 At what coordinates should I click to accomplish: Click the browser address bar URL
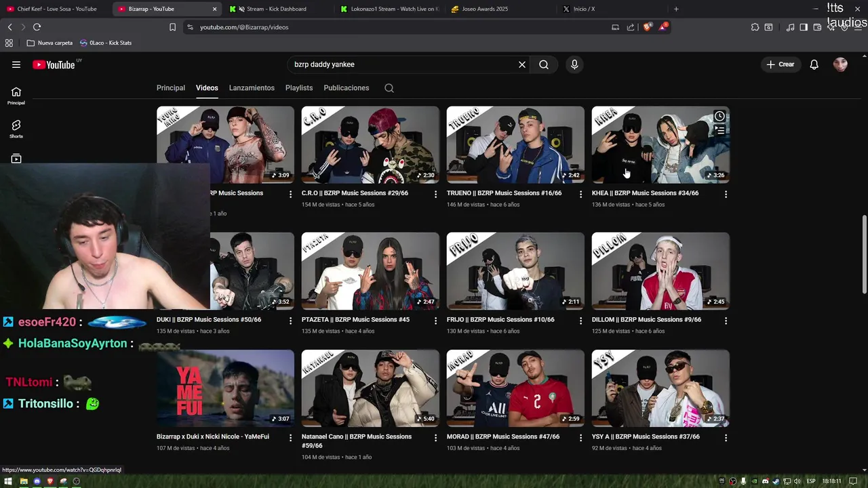point(244,27)
